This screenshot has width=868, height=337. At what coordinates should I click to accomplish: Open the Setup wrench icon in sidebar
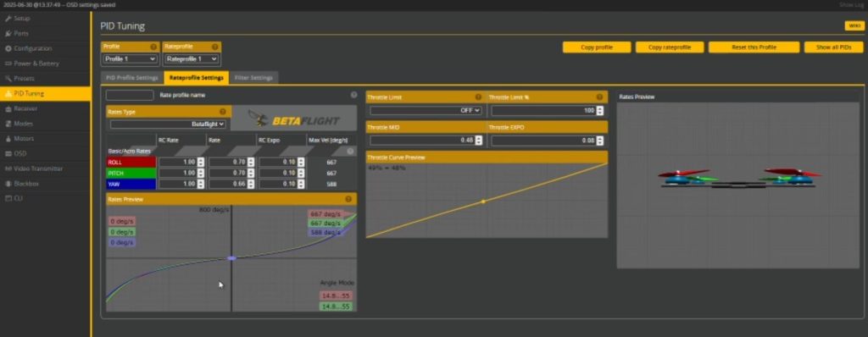tap(8, 19)
